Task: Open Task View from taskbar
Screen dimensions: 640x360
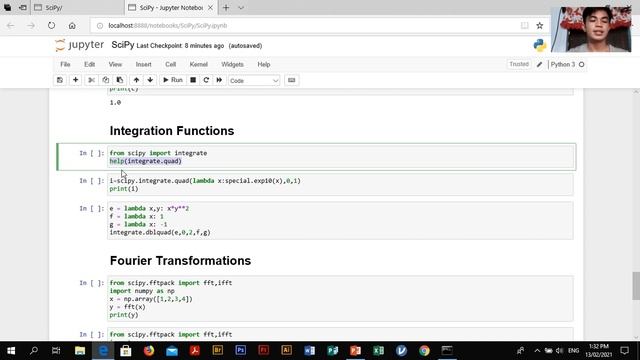Action: click(56, 351)
